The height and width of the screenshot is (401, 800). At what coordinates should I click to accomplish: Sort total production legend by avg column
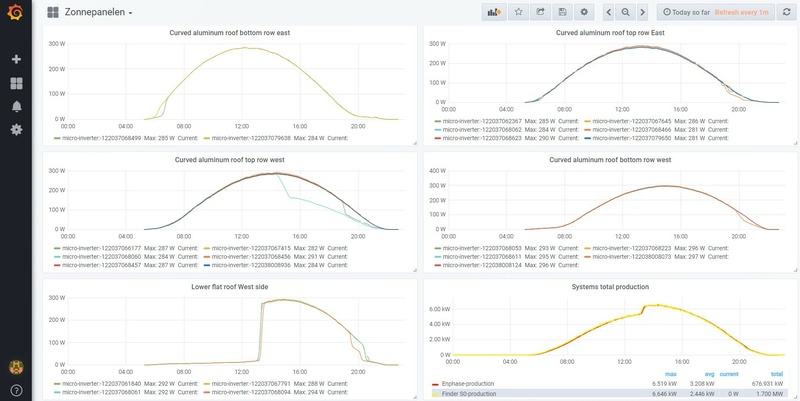tap(709, 374)
